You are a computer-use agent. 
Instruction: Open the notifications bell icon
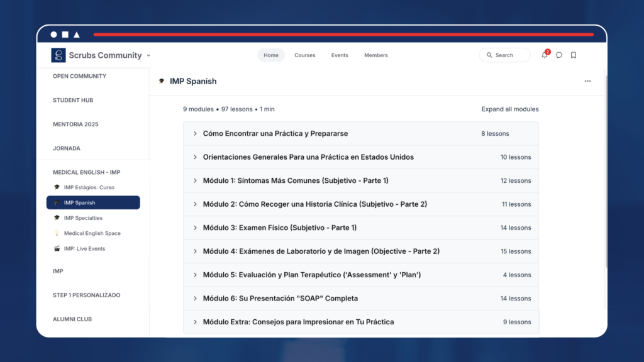(x=544, y=55)
